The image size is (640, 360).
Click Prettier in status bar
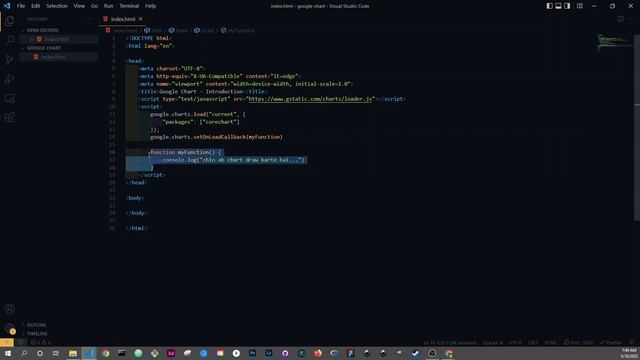(611, 342)
